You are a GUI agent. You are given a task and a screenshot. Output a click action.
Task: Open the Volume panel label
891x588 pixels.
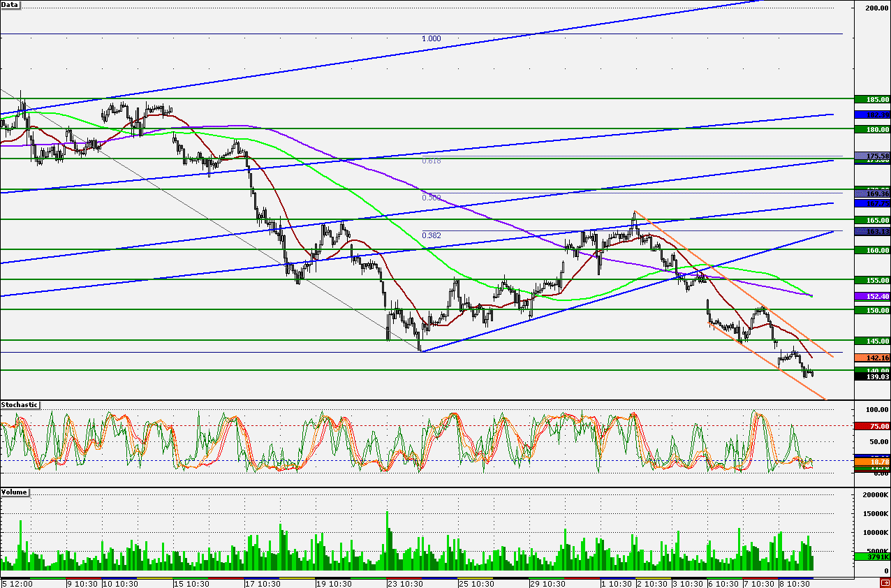[x=15, y=492]
